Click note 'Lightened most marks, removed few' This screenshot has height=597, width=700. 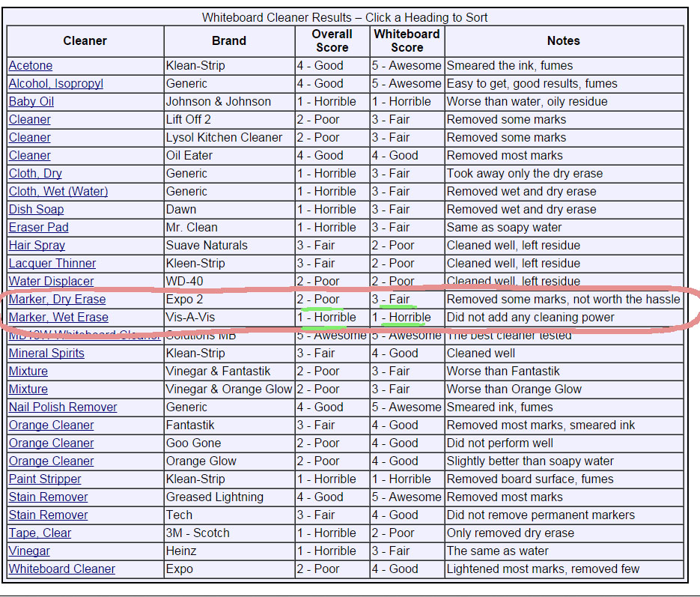pos(544,569)
